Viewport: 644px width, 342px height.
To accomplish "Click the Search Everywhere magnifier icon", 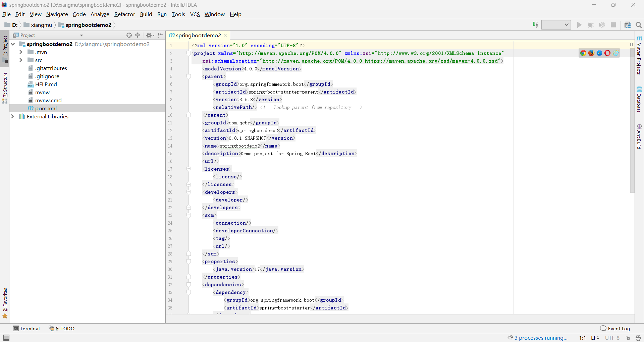I will [639, 25].
